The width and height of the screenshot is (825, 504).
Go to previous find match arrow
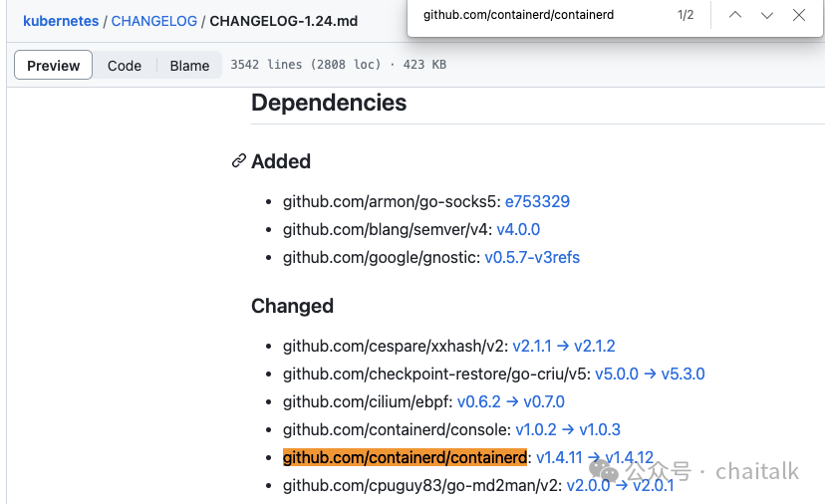(x=735, y=15)
